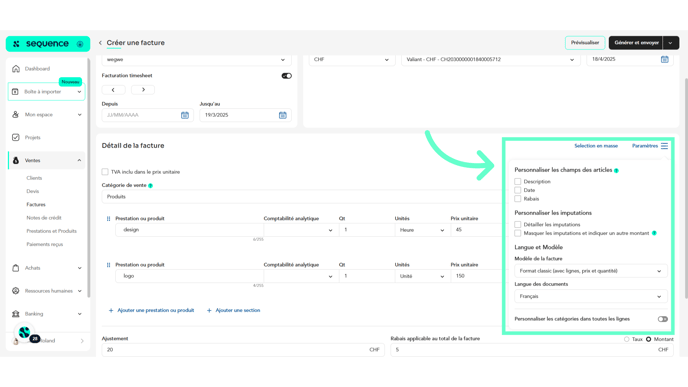Click Ressources humaines icon
This screenshot has width=688, height=387.
[x=16, y=291]
